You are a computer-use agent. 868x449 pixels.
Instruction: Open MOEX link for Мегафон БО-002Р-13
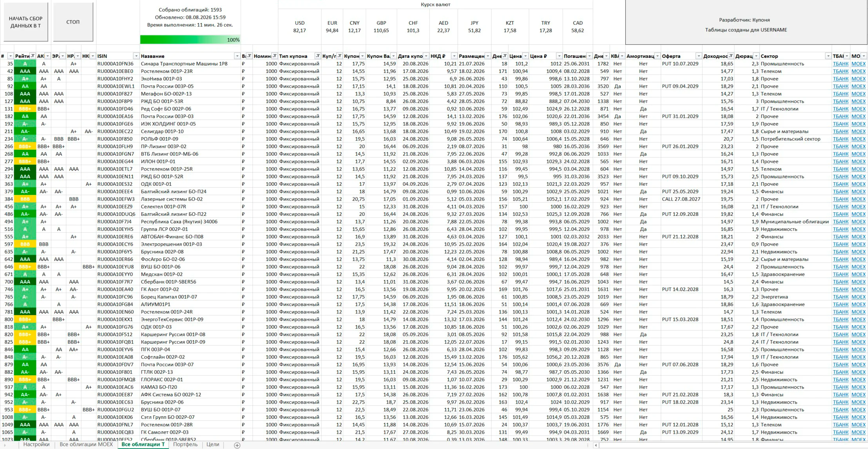[x=858, y=94]
